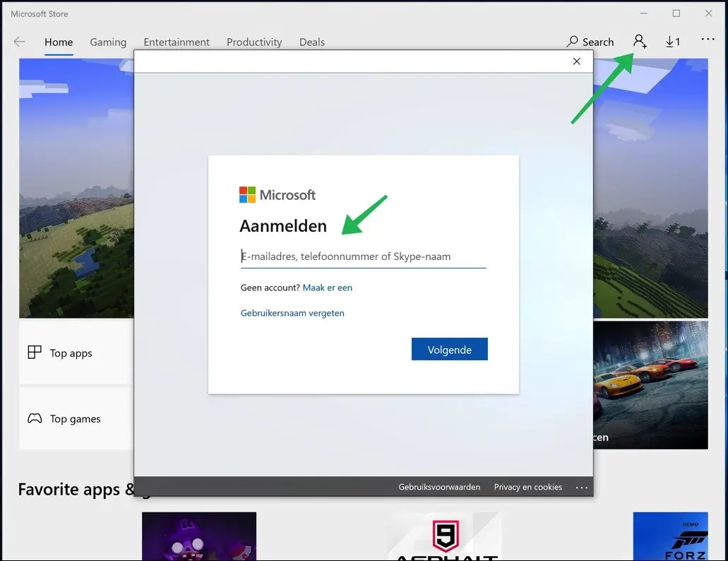The image size is (728, 561).
Task: Open the Asphalt 9 app thumbnail
Action: [445, 536]
